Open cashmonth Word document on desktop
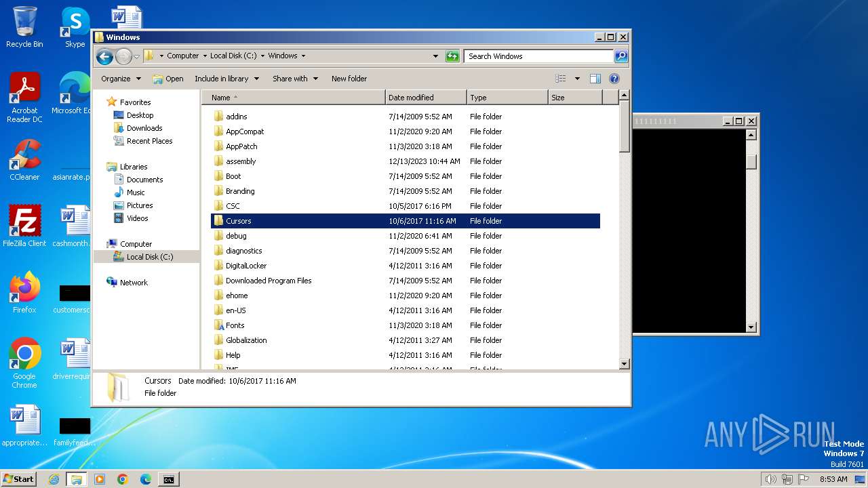 71,226
